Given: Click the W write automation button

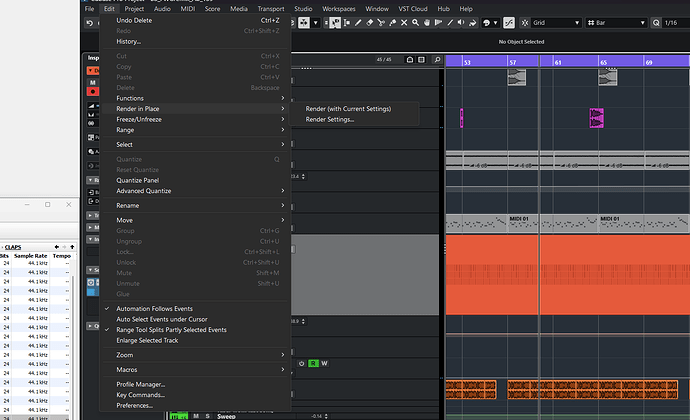Looking at the screenshot, I should [324, 363].
